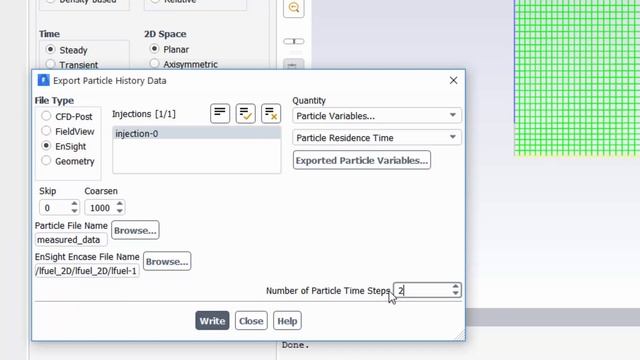Click the green mesh in graphics window
640x360 pixels.
[577, 78]
